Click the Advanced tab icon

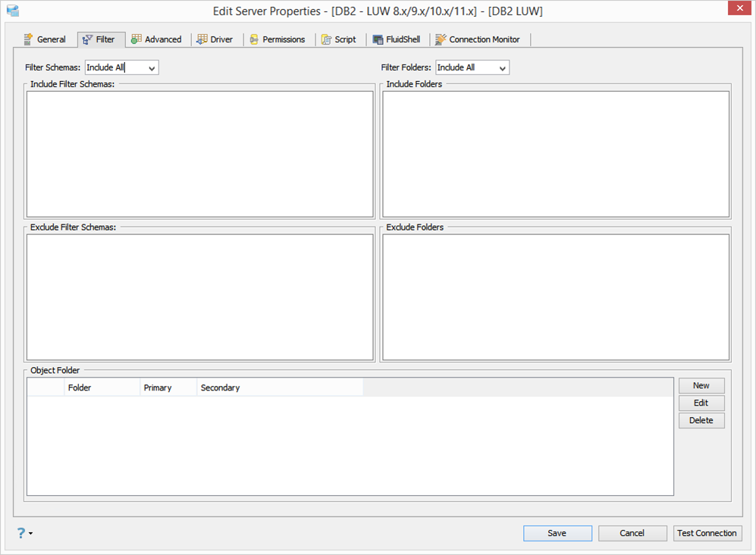pos(136,39)
